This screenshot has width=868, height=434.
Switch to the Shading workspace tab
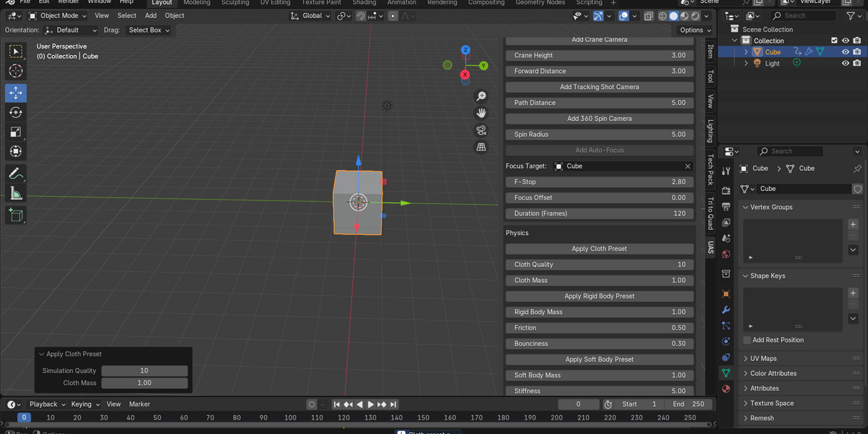(364, 3)
